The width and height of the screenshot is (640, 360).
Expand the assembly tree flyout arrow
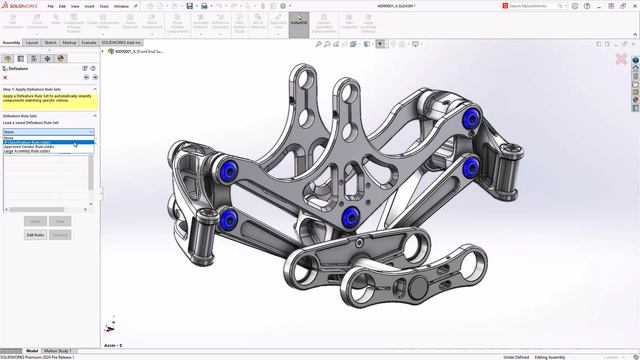pyautogui.click(x=103, y=51)
